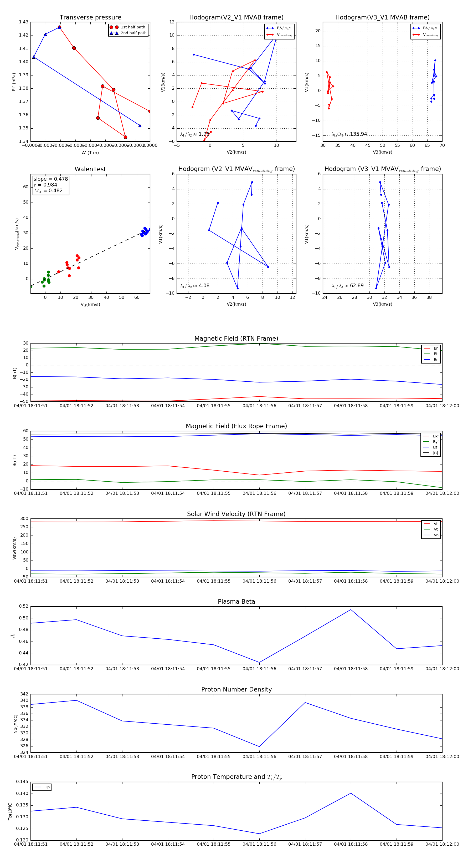Click the '1st half path' legend entry
Image resolution: width=473 pixels, height=868 pixels.
(x=128, y=27)
